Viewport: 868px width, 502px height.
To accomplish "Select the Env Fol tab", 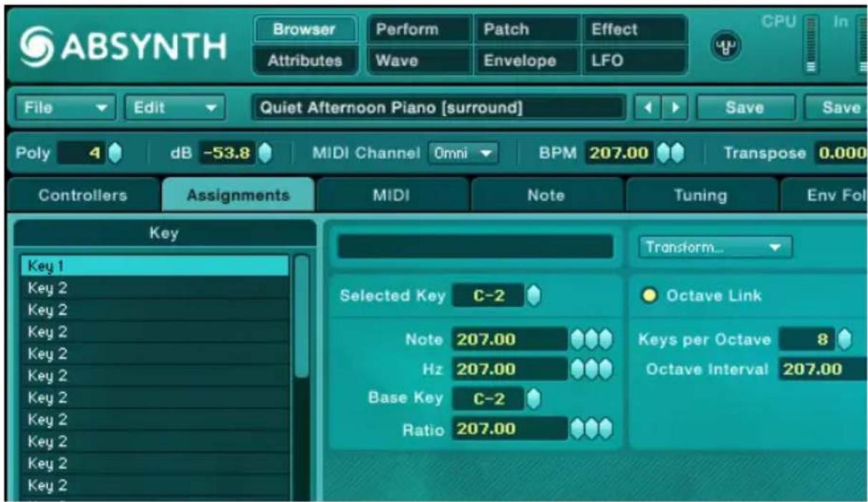I will click(824, 195).
